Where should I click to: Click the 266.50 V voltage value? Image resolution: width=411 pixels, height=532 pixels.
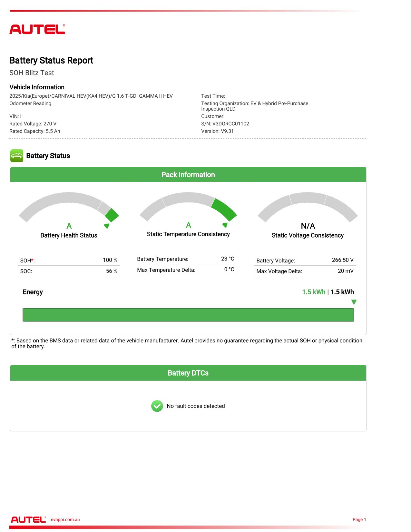tap(343, 260)
